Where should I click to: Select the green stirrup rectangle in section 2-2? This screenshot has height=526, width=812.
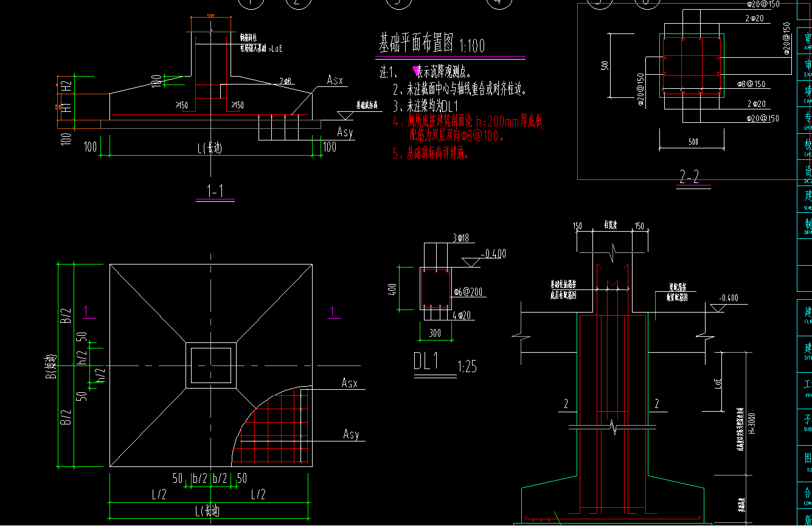(692, 66)
